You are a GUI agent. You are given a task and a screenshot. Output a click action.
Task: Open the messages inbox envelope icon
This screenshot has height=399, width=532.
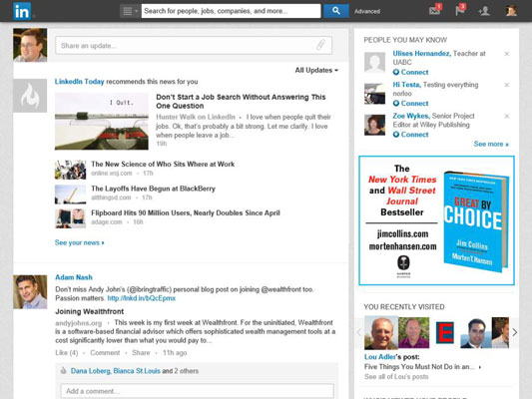click(435, 10)
